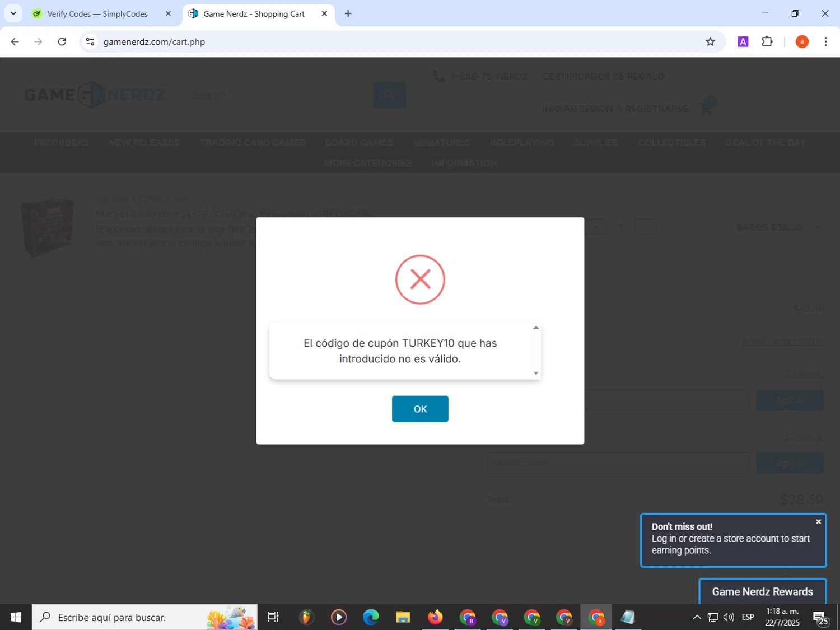The height and width of the screenshot is (630, 840).
Task: Open the volume control in system tray
Action: pyautogui.click(x=729, y=617)
